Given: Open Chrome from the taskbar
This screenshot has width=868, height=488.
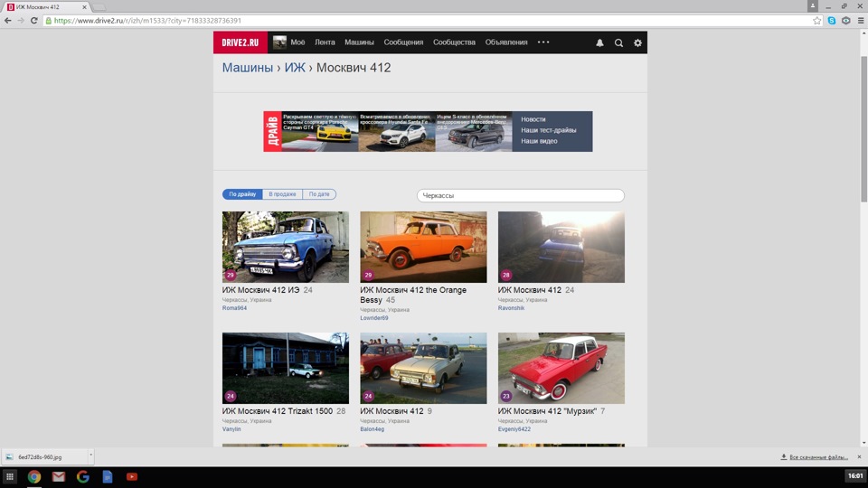Looking at the screenshot, I should 34,476.
